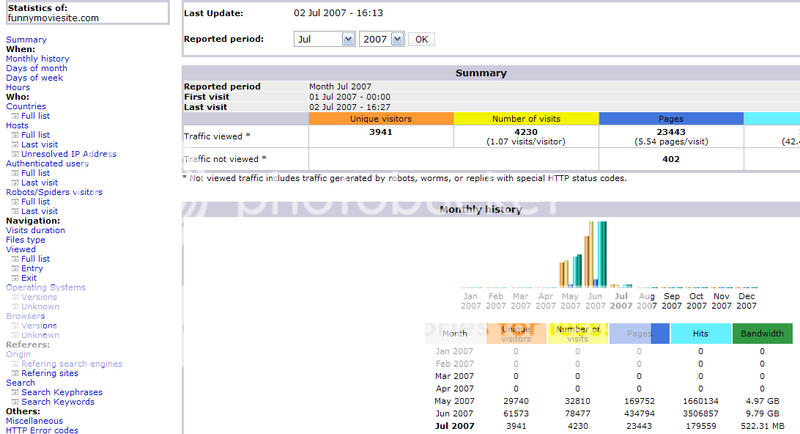Open the Hosts link
The height and width of the screenshot is (434, 800).
(x=17, y=125)
